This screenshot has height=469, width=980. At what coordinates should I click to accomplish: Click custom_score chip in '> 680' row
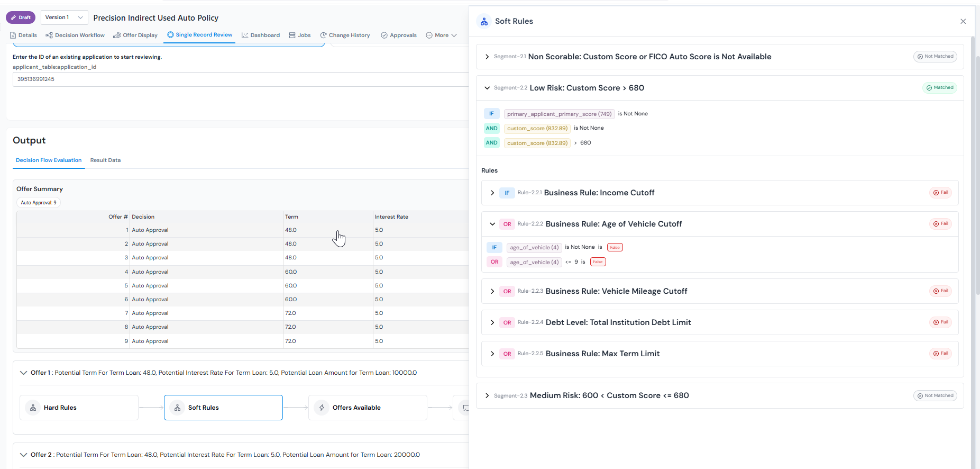[537, 143]
